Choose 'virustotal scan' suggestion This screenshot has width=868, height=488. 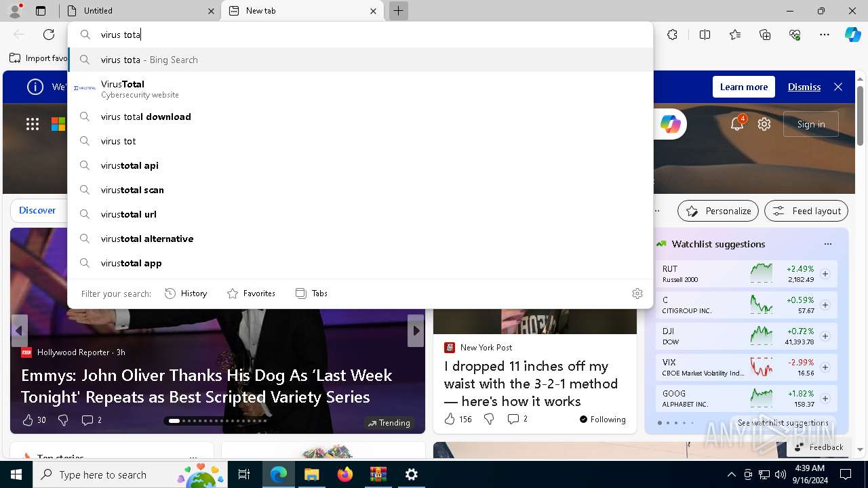tap(360, 190)
